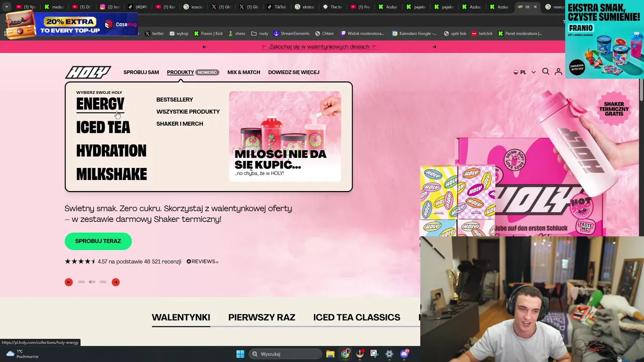Open the Chłam bookmark
The image size is (644, 362).
[x=325, y=34]
